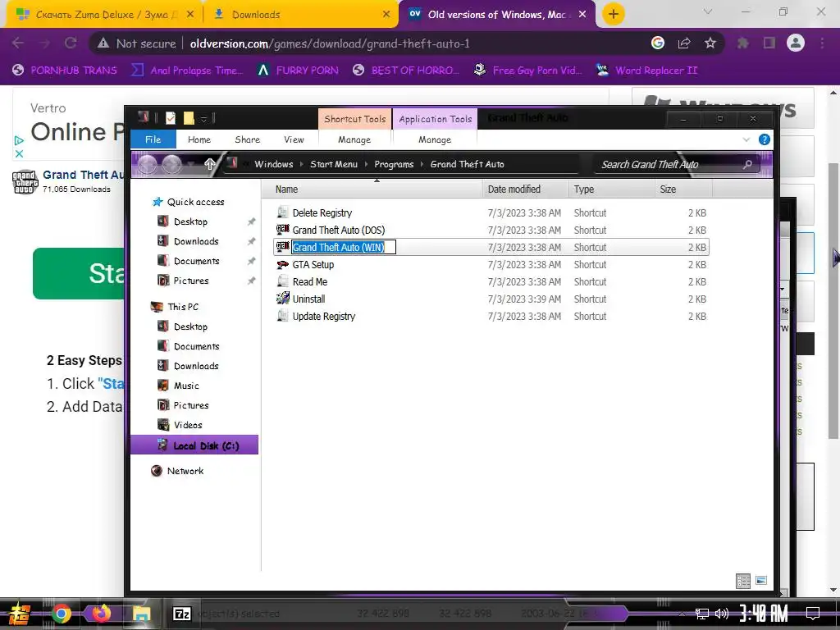The height and width of the screenshot is (630, 840).
Task: Go forward with Explorer forward button
Action: point(171,164)
